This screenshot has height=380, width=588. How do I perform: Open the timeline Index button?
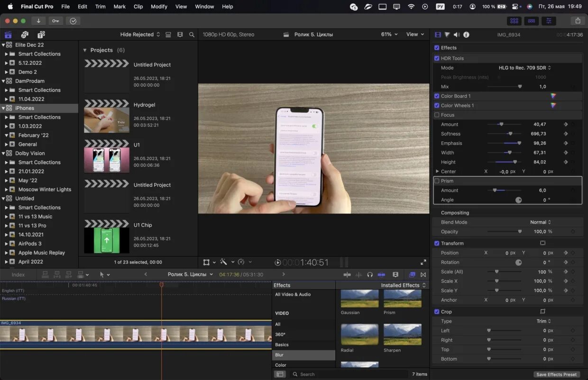18,275
